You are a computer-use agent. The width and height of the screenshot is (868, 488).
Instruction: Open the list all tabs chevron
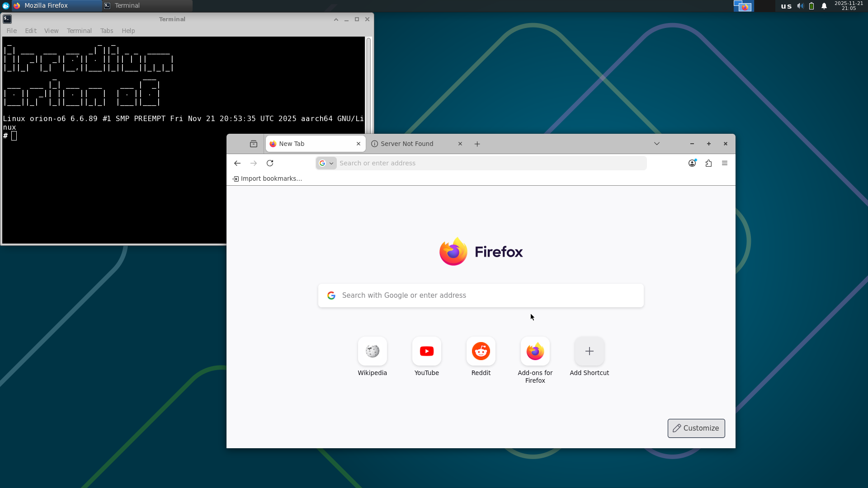[657, 144]
